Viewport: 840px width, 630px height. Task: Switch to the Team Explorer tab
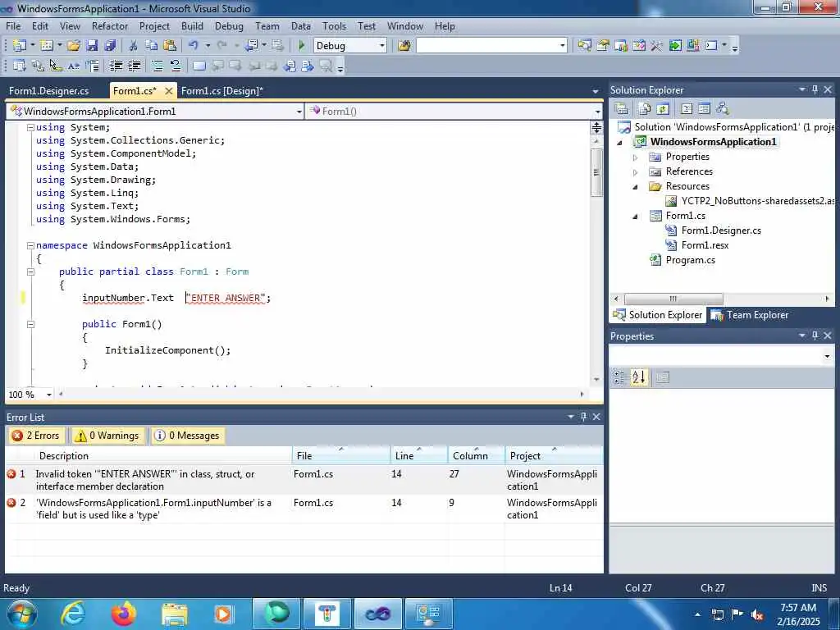[750, 315]
